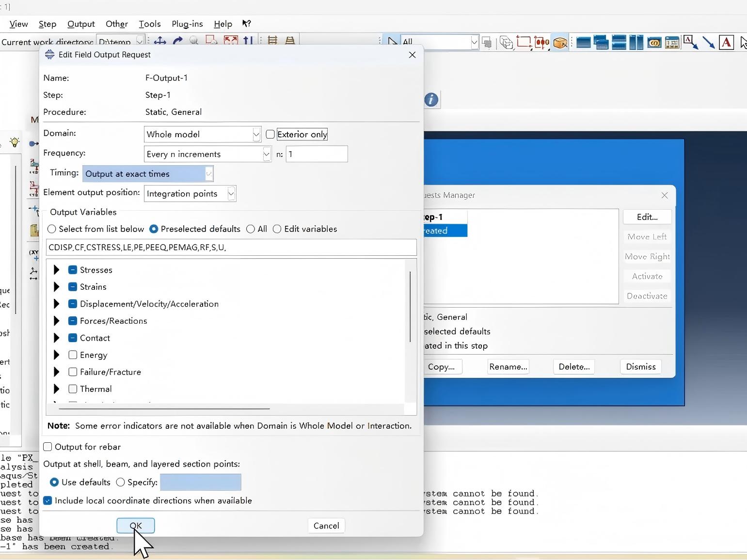Select the Rotate View tool
747x560 pixels.
click(177, 42)
